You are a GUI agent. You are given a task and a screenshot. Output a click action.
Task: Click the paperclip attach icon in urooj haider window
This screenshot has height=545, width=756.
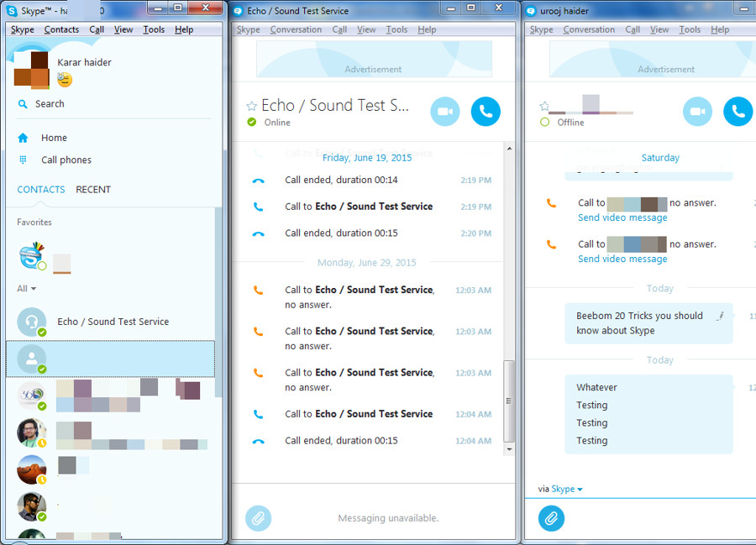coord(551,518)
